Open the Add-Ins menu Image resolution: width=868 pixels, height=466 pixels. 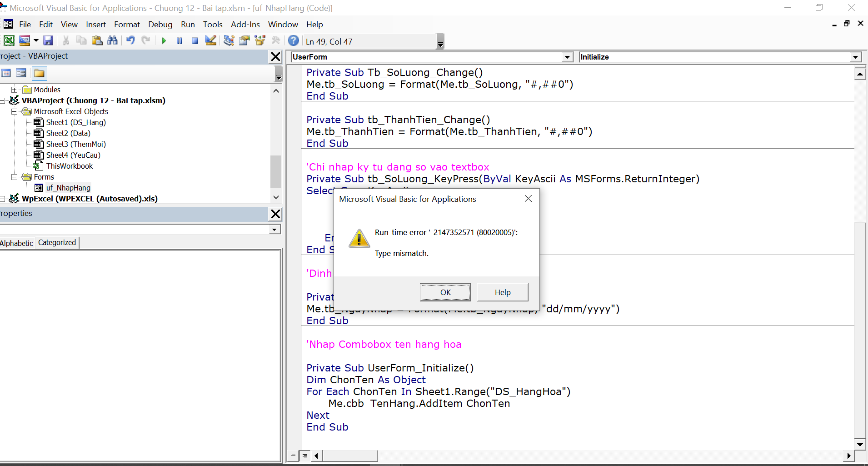coord(245,25)
